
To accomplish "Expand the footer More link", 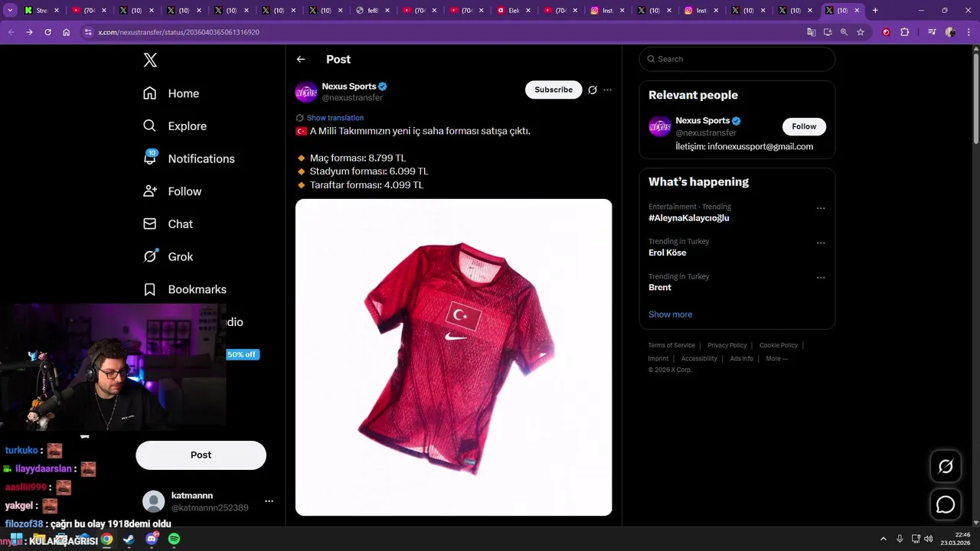I will click(x=776, y=358).
